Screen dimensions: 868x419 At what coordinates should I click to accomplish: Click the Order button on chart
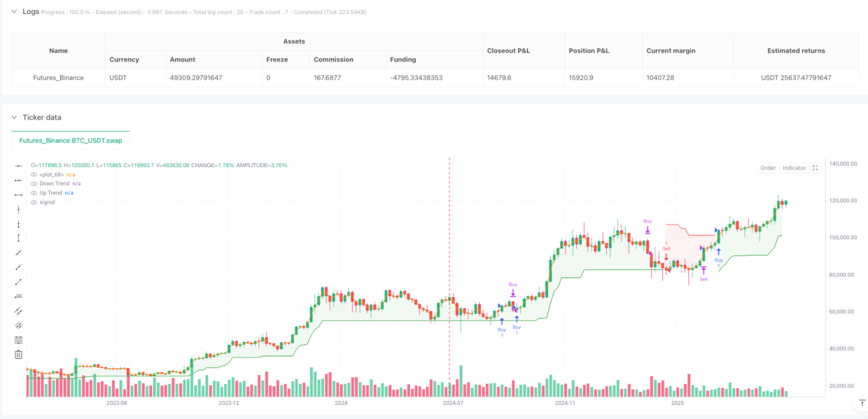[x=769, y=168]
